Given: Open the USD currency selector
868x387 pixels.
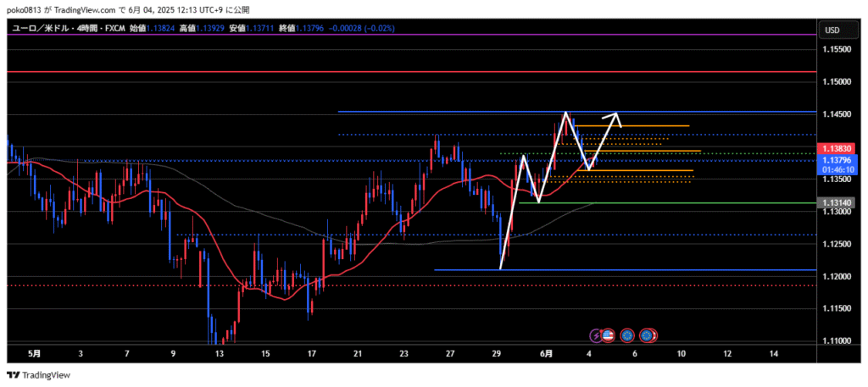Looking at the screenshot, I should 832,30.
